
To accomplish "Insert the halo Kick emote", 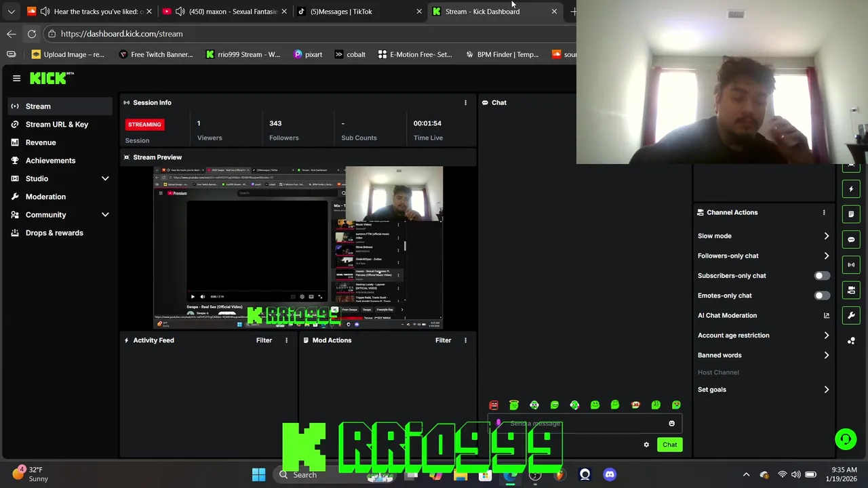I will 514,405.
